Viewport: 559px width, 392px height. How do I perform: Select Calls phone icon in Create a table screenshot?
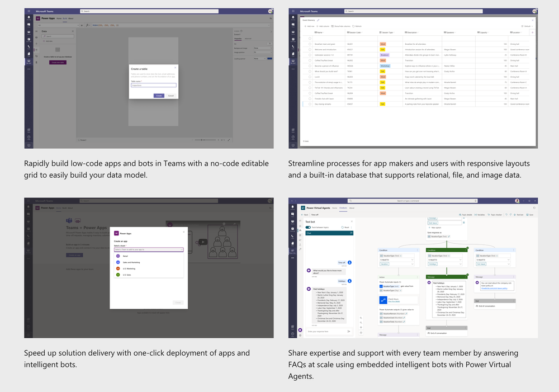tap(29, 46)
